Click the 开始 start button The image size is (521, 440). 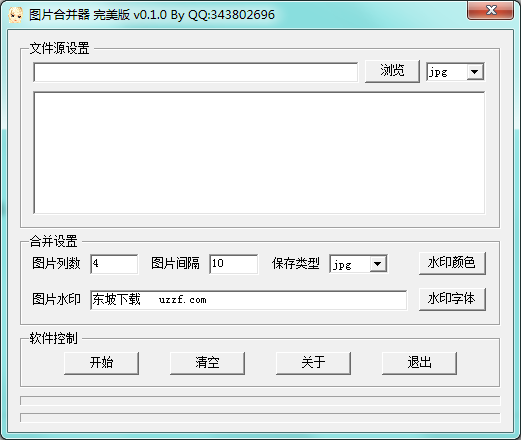click(x=101, y=363)
